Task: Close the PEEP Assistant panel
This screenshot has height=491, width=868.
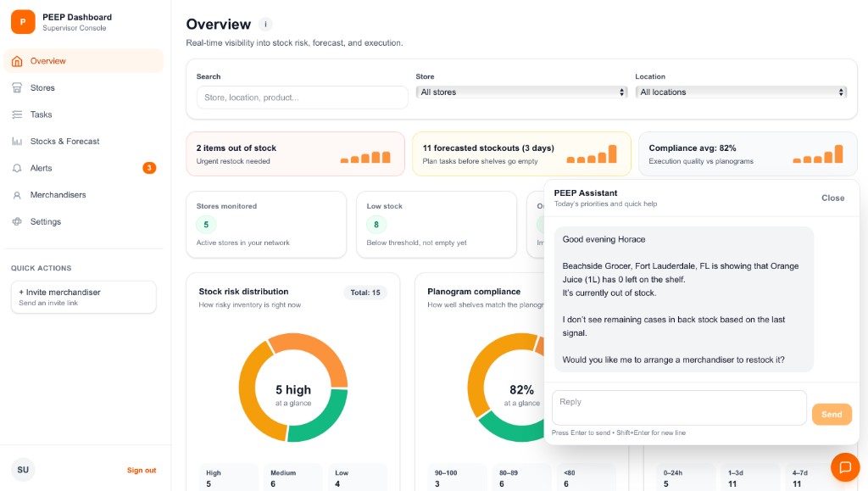Action: (x=832, y=198)
